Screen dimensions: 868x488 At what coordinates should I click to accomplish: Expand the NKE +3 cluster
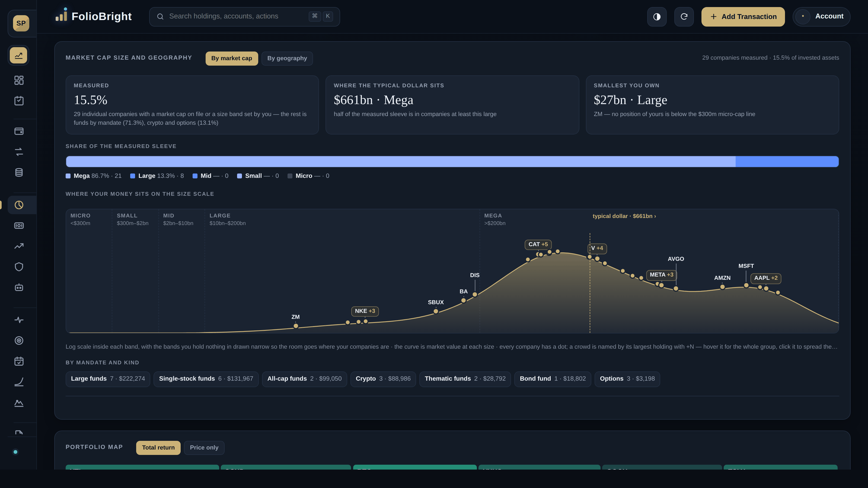(x=365, y=311)
